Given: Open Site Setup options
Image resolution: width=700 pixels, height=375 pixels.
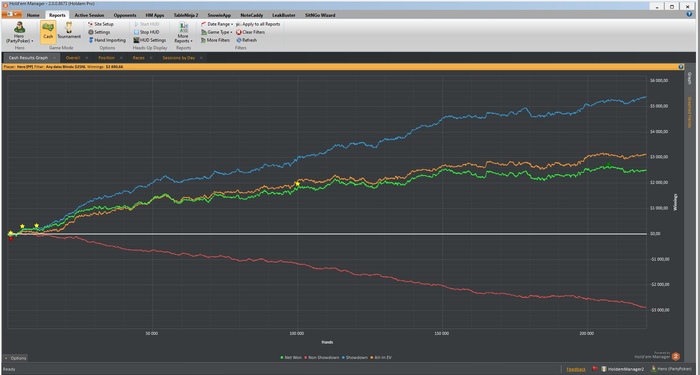Looking at the screenshot, I should coord(101,24).
